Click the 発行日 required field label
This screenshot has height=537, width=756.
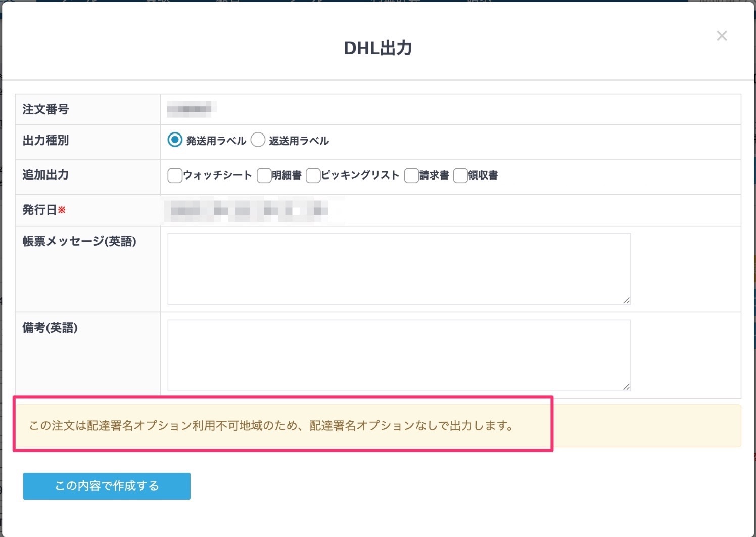pos(44,210)
